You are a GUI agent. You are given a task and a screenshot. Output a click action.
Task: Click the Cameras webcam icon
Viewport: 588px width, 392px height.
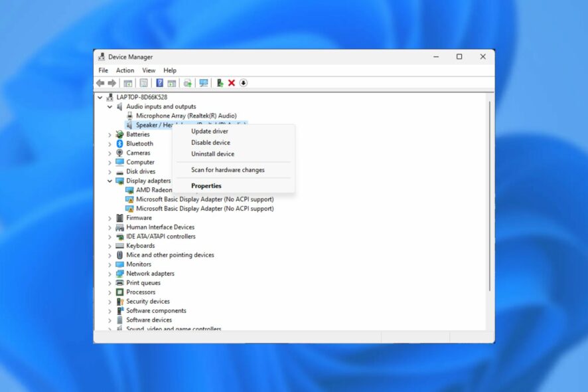click(x=119, y=153)
